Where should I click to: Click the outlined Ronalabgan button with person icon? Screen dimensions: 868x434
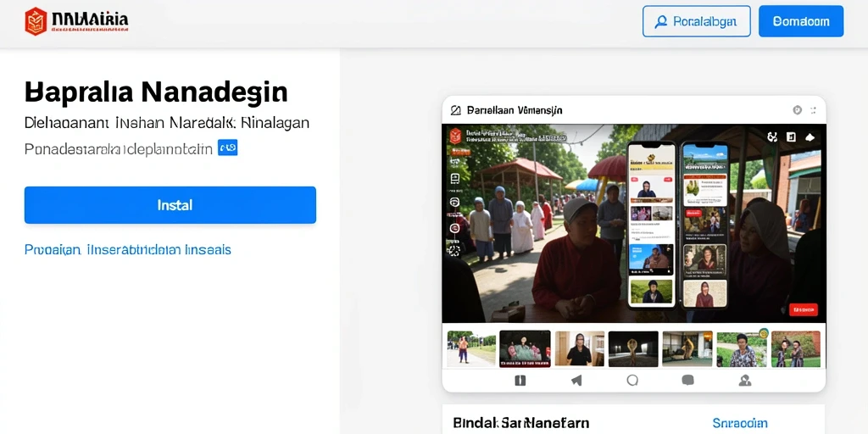coord(697,21)
